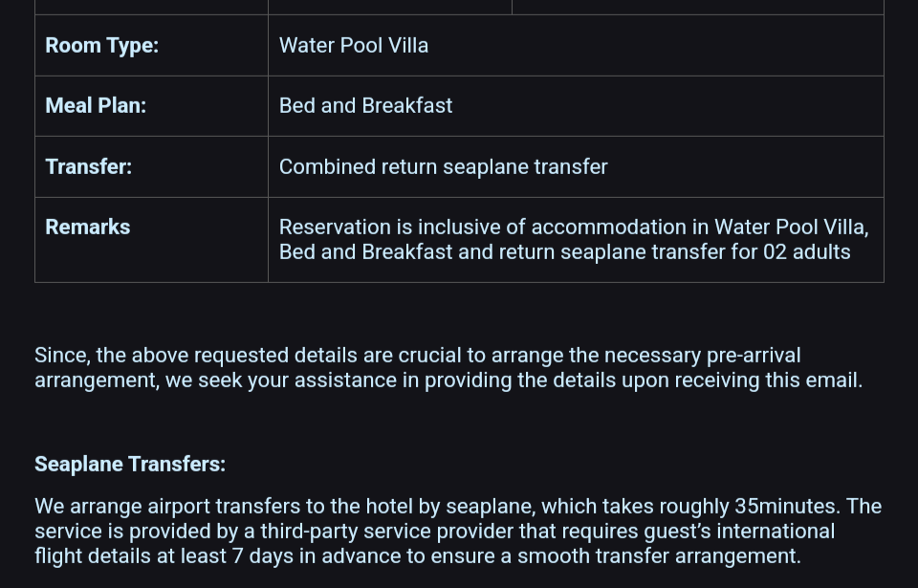
Task: Select "Combined return seaplane transfer" cell text
Action: 443,167
